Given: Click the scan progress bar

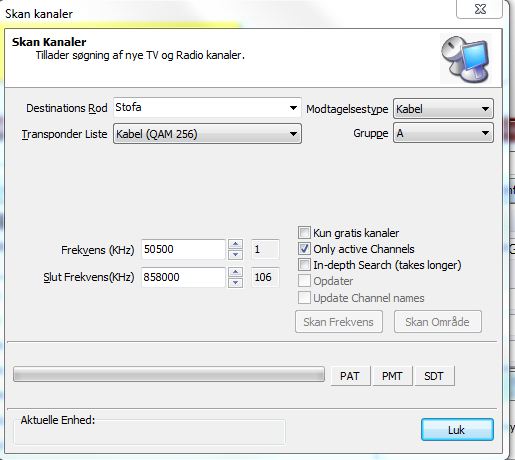Looking at the screenshot, I should [169, 374].
